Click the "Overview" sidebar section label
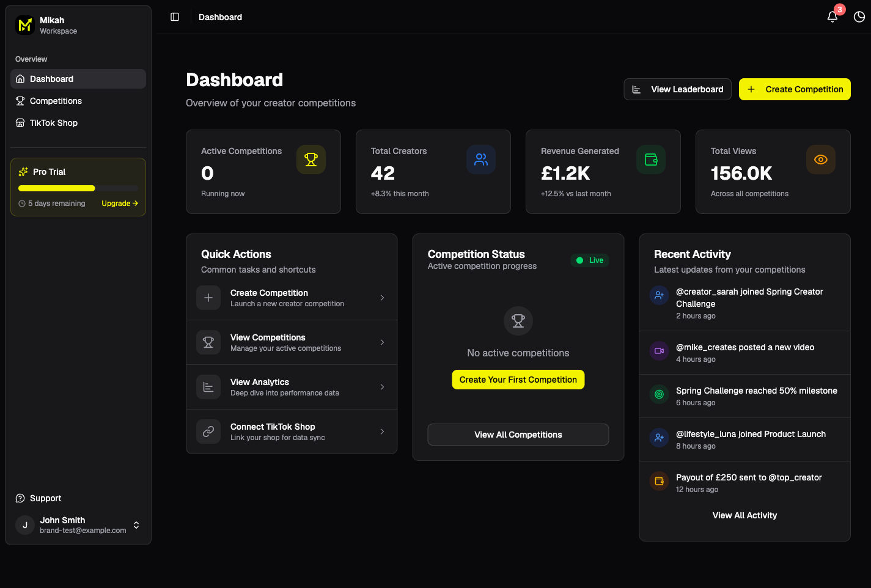 pos(31,59)
